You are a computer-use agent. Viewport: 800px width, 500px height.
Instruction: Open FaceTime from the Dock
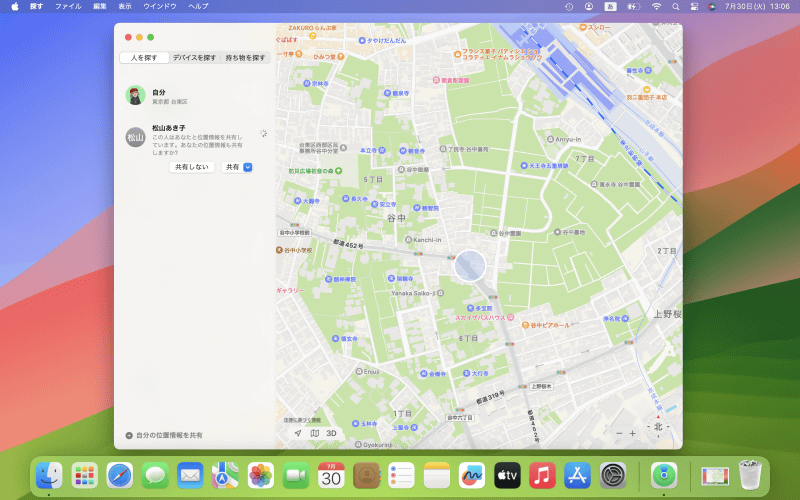click(x=296, y=476)
